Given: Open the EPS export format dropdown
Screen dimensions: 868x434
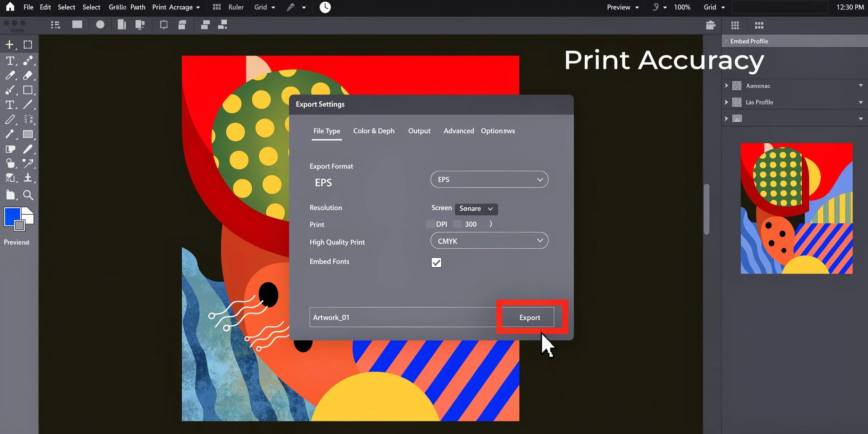Looking at the screenshot, I should 489,180.
